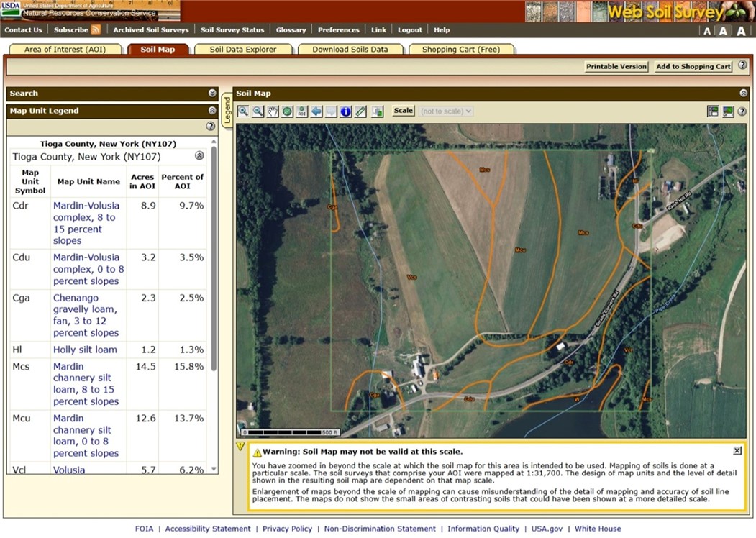Open help for the Map Unit Legend

click(211, 126)
